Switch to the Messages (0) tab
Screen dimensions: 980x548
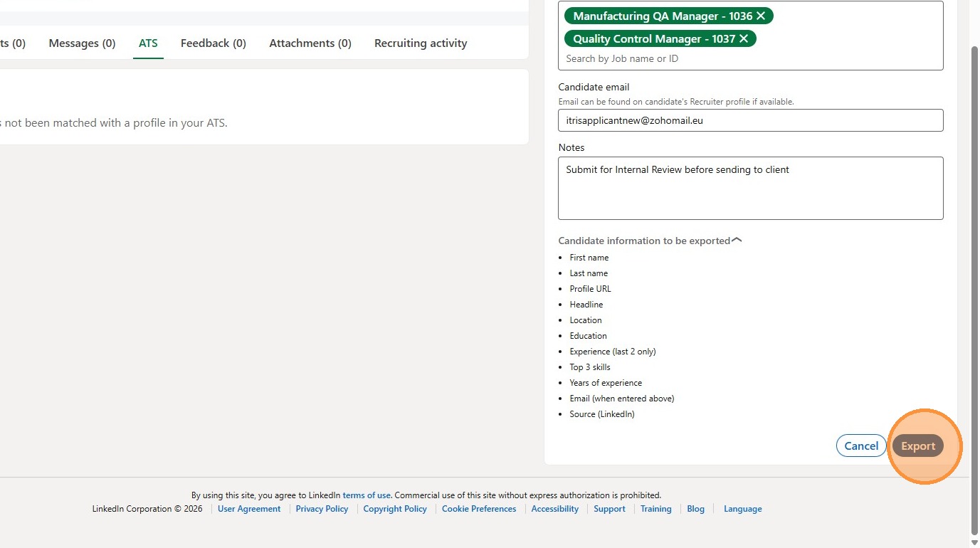click(x=82, y=43)
